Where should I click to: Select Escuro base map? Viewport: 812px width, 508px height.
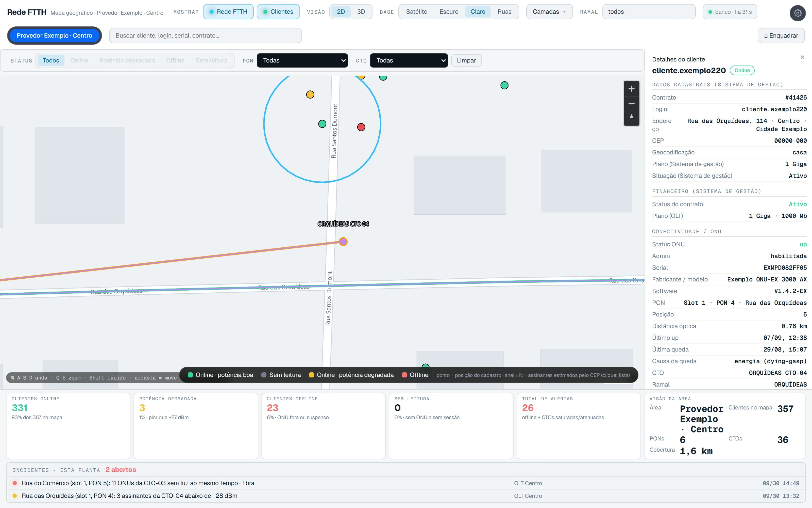449,12
